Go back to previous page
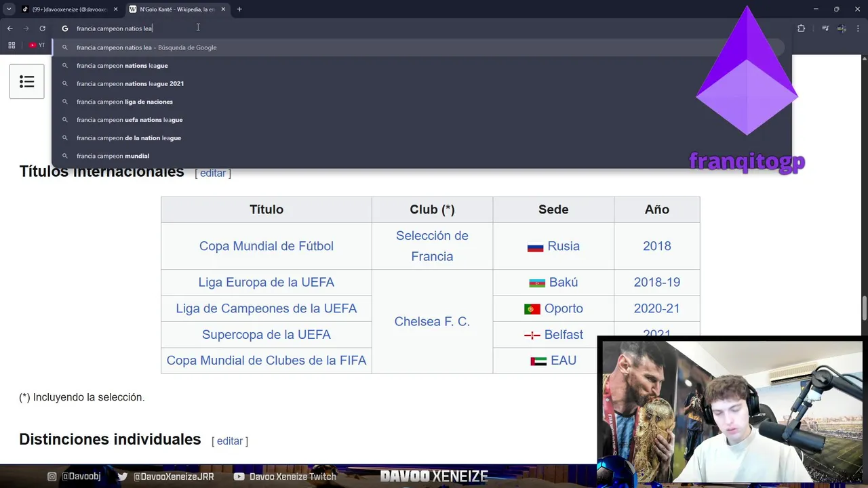The image size is (868, 488). click(x=10, y=28)
